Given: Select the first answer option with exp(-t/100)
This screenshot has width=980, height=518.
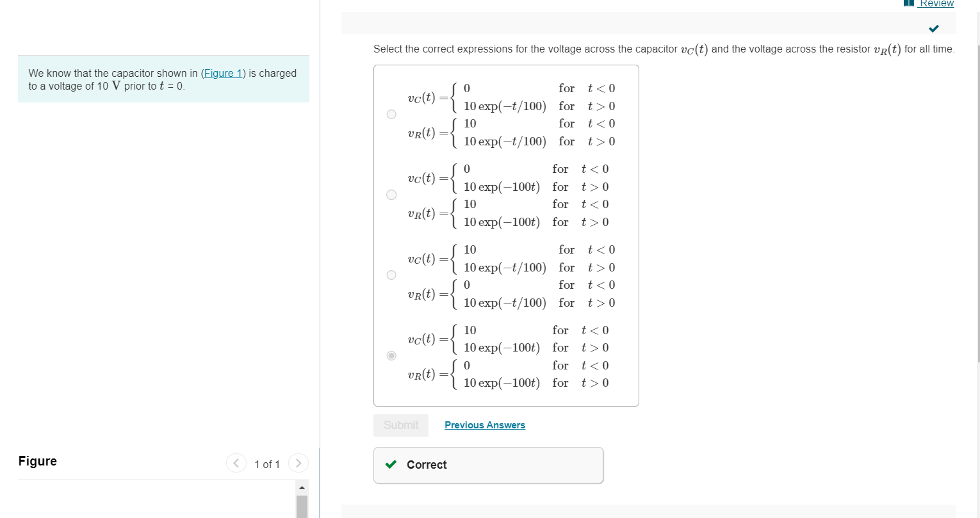Looking at the screenshot, I should (391, 114).
